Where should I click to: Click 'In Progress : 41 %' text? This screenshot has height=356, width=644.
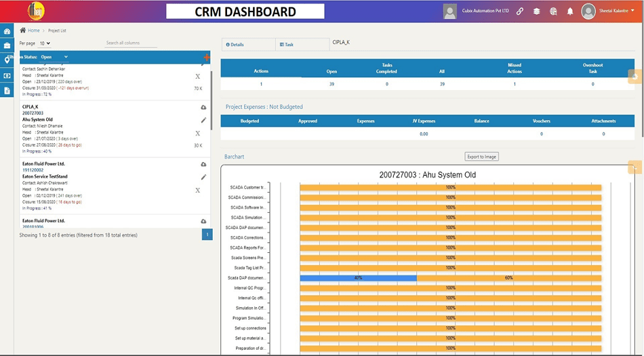tap(37, 208)
